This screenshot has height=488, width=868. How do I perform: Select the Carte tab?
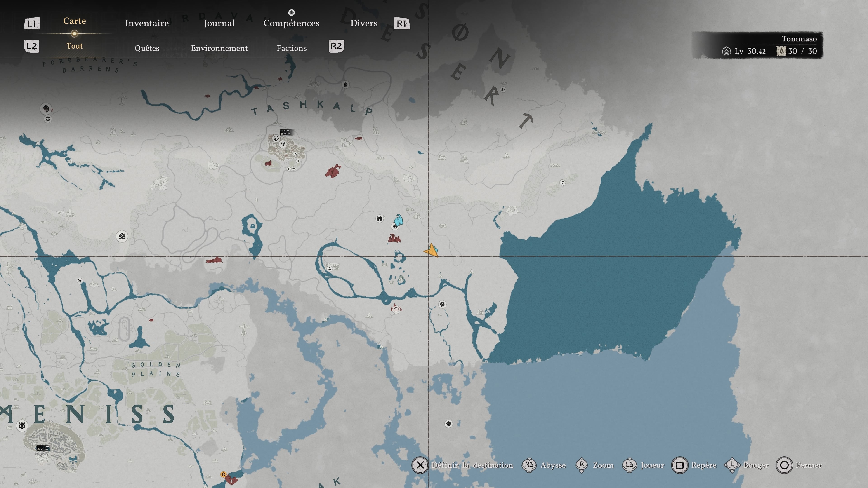pos(74,21)
